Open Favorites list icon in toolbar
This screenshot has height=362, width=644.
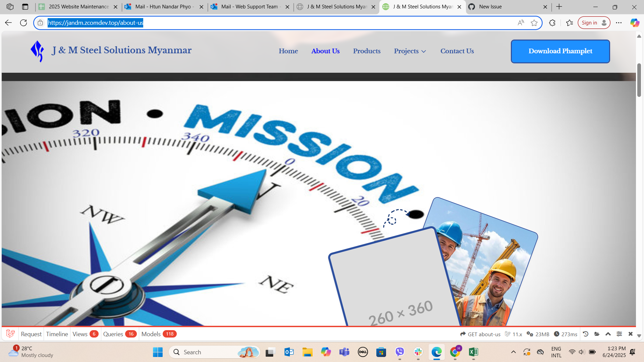(569, 23)
